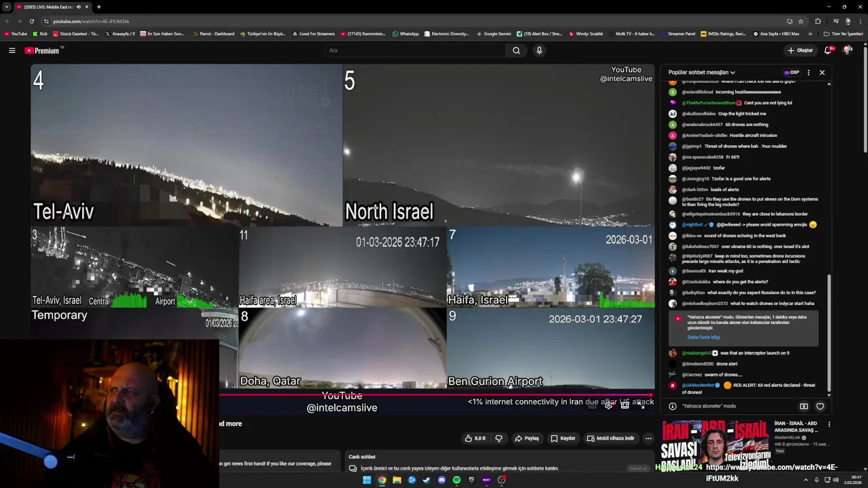Open the WhatsApp bookmark

406,33
